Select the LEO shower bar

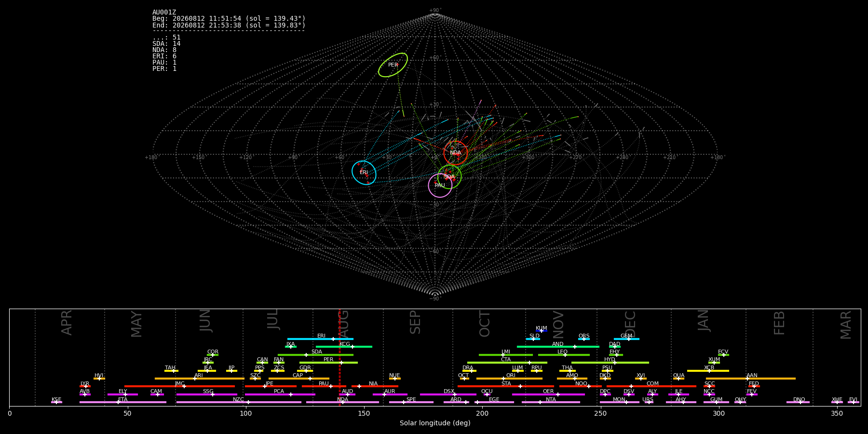click(564, 355)
